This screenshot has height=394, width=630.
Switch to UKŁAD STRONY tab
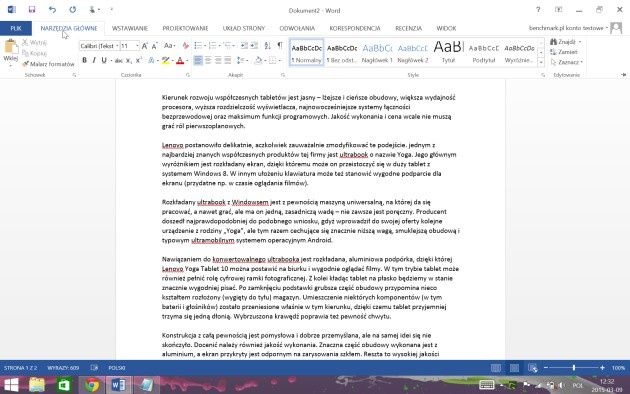(244, 28)
